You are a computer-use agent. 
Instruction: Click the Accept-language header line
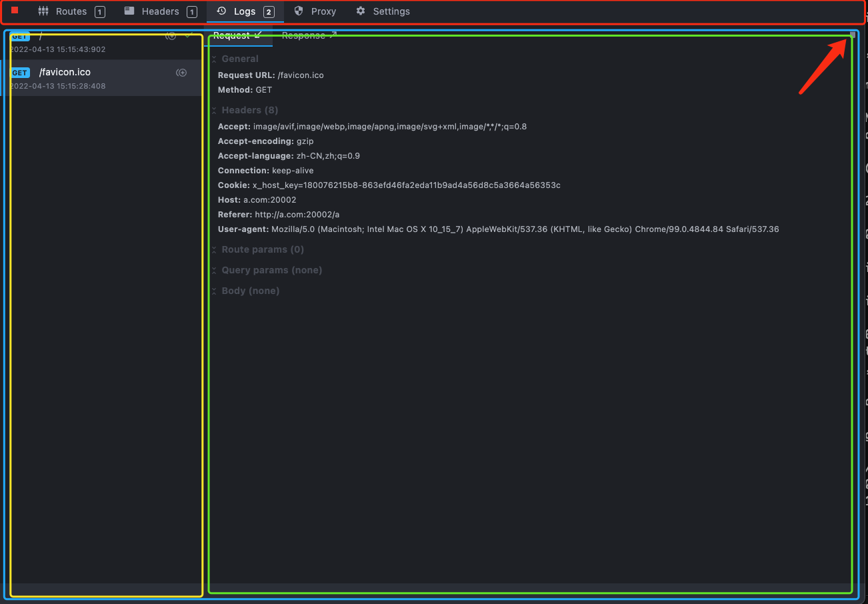[x=289, y=156]
